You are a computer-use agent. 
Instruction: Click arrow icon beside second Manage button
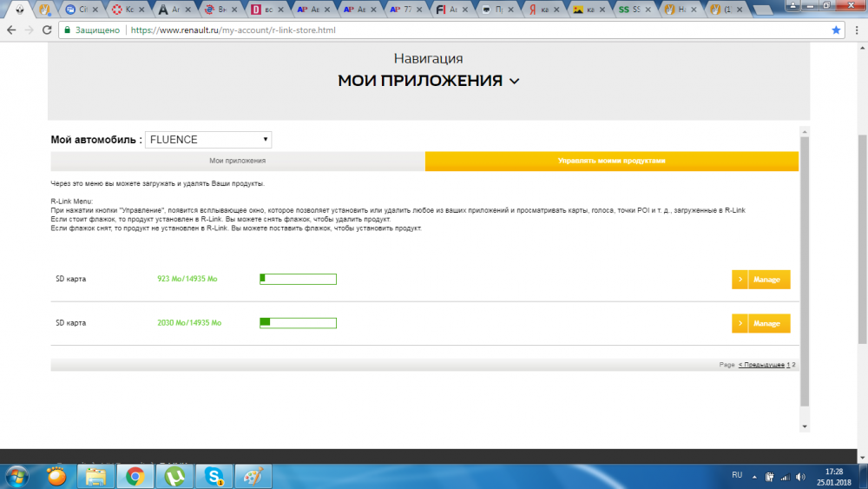point(740,323)
